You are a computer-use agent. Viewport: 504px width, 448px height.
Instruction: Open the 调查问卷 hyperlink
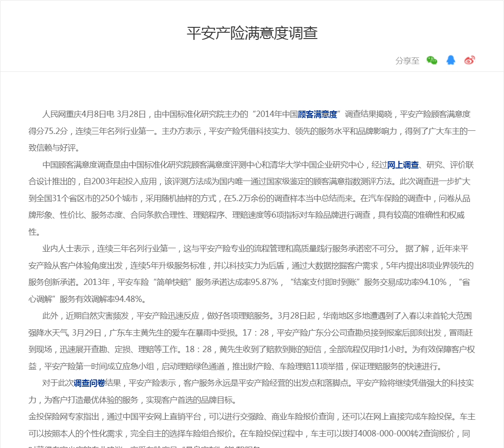tap(89, 383)
